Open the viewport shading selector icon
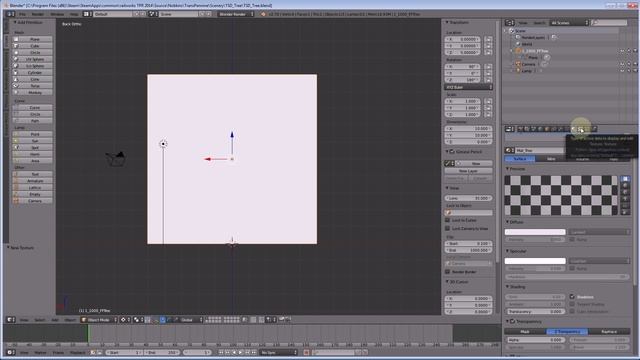This screenshot has height=360, width=640. pyautogui.click(x=124, y=320)
